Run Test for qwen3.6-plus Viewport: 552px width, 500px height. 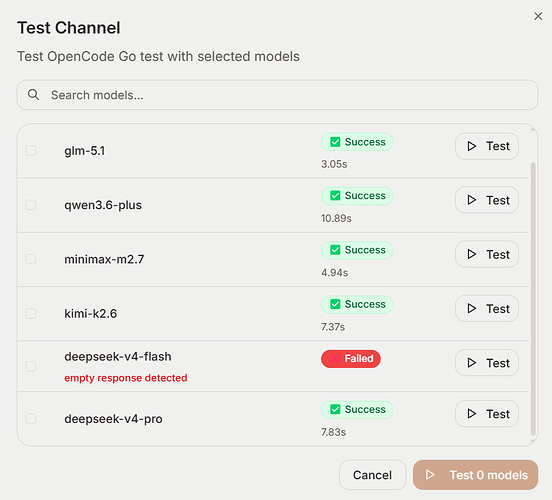pyautogui.click(x=487, y=200)
